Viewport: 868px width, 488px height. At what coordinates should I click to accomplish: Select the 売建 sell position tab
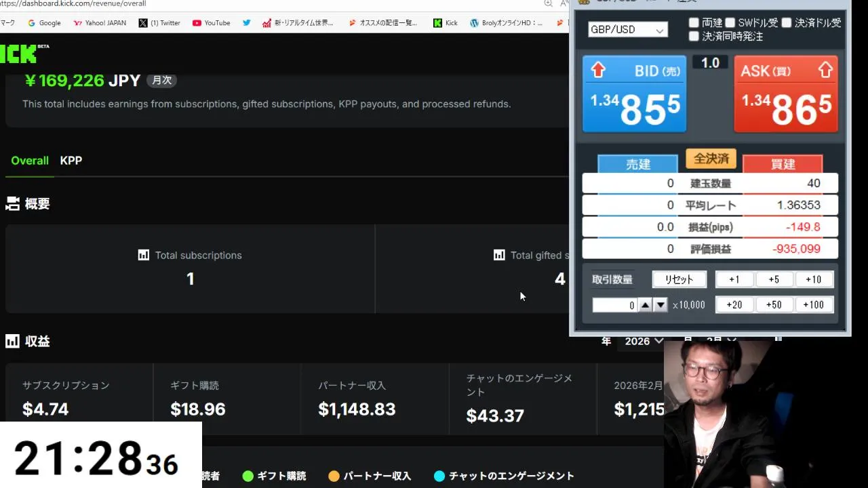coord(637,164)
